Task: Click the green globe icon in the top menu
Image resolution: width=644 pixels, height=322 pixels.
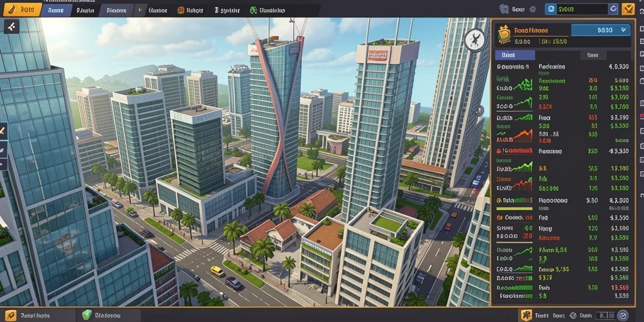Action: point(253,10)
